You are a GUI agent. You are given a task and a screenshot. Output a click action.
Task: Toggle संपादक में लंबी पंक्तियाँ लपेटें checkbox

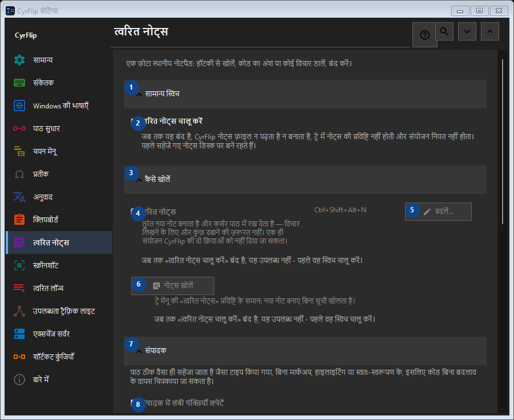[134, 403]
